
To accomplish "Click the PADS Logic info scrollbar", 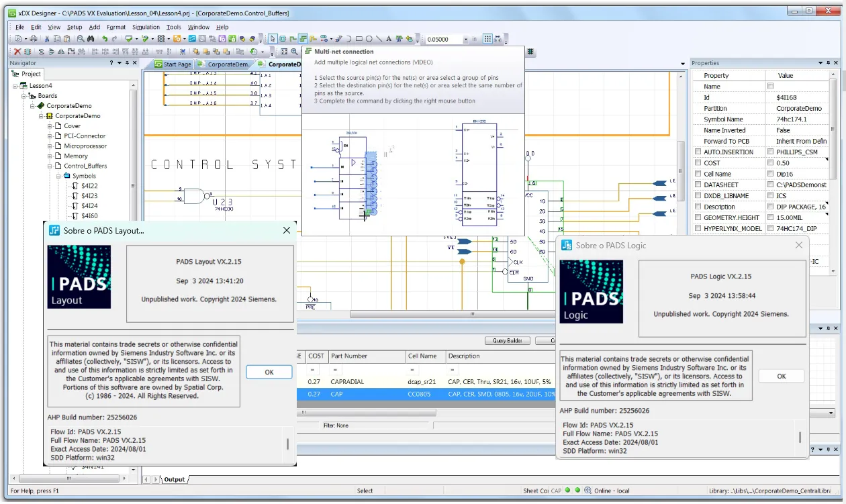I will click(x=800, y=438).
